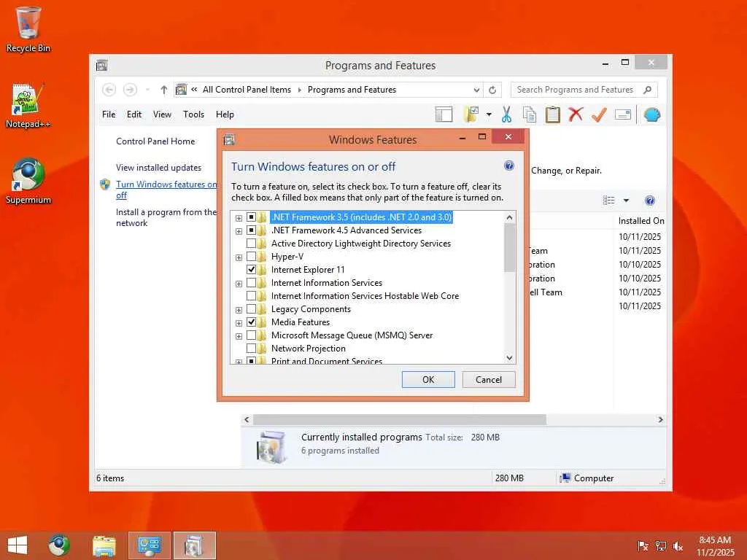Click the change view icon
Screen dimensions: 747x560
point(609,201)
